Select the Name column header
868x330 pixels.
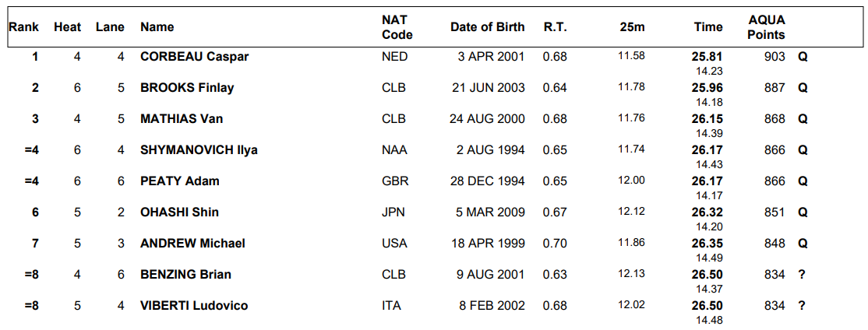pos(157,27)
